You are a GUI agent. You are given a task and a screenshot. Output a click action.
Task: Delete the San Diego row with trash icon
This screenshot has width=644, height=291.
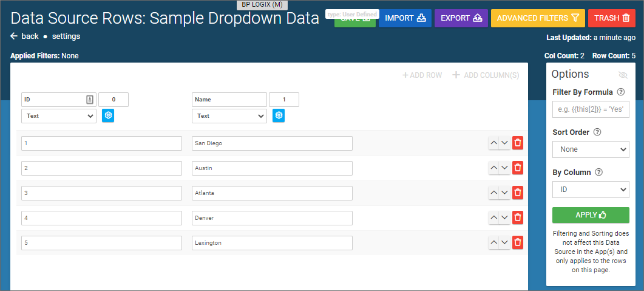(518, 143)
